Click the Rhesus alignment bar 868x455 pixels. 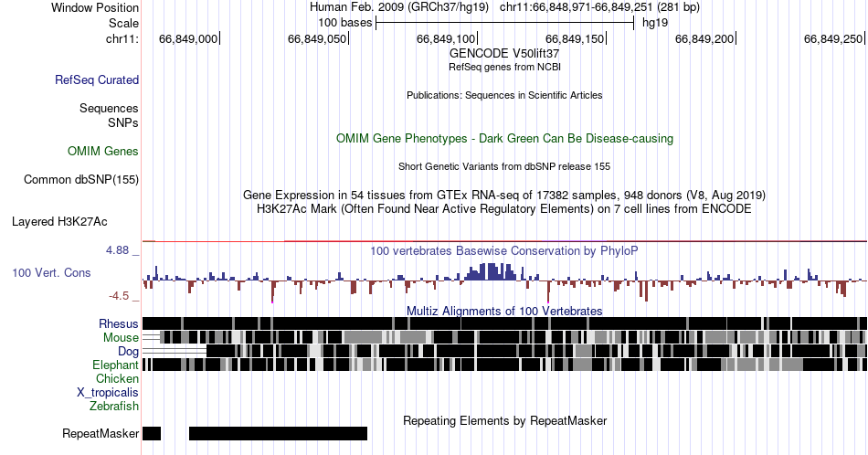point(504,323)
